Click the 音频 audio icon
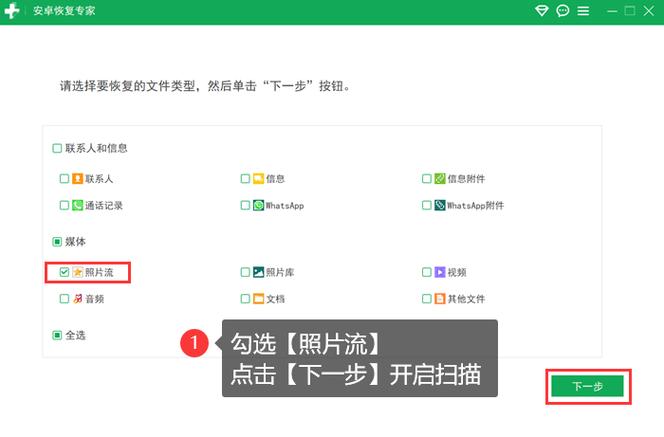 [x=77, y=298]
